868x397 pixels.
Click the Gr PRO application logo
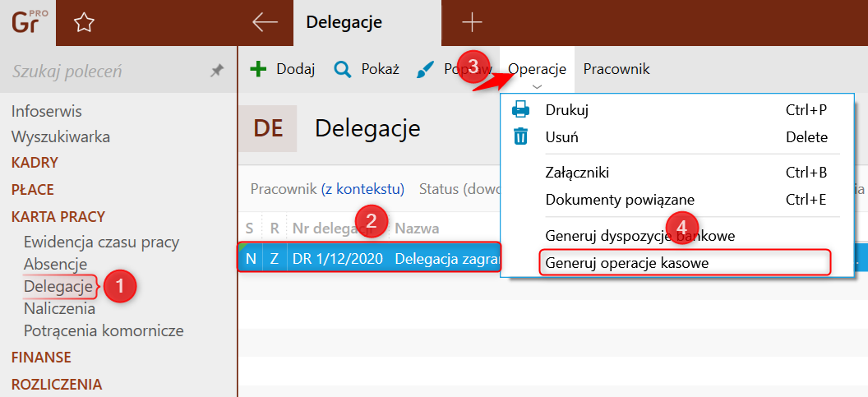click(x=27, y=22)
